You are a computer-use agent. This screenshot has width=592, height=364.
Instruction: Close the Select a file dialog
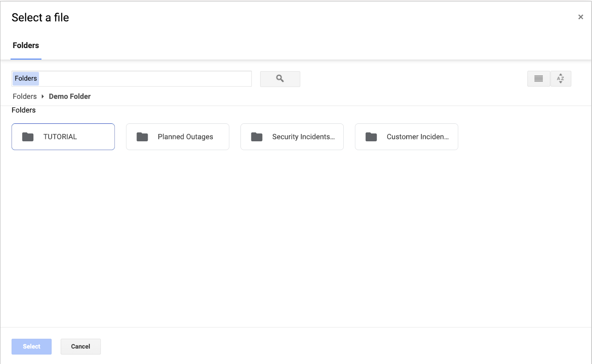click(x=581, y=17)
